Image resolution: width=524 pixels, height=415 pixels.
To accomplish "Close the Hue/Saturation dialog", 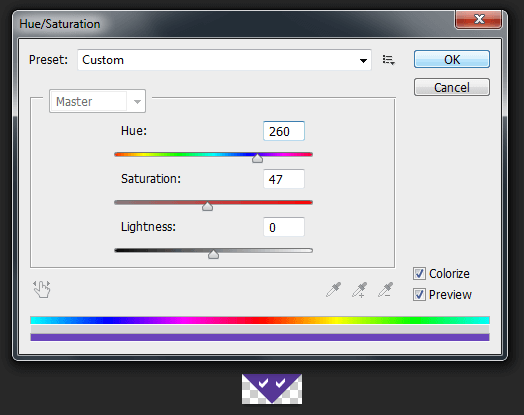I will coord(478,19).
